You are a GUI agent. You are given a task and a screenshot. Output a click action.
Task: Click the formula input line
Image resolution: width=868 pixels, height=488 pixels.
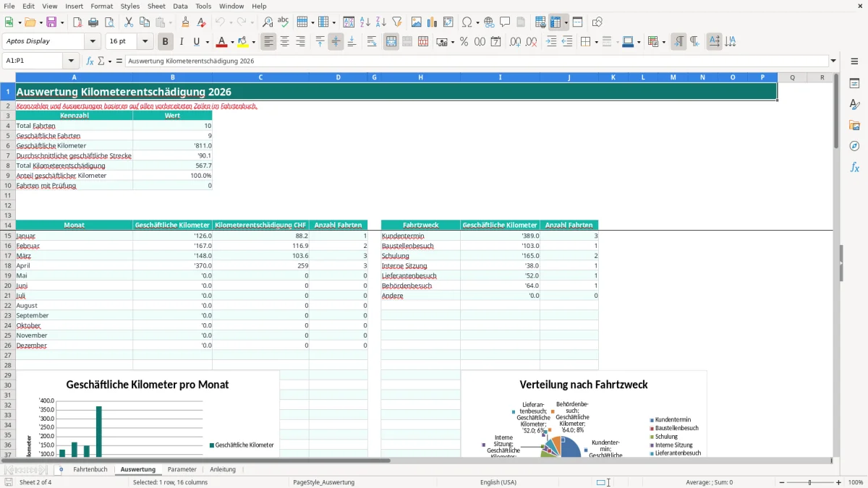click(477, 61)
